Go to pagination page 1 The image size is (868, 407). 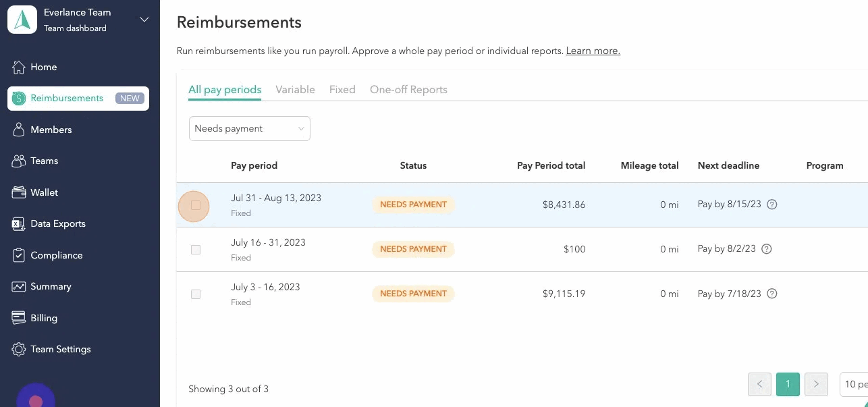click(x=788, y=384)
